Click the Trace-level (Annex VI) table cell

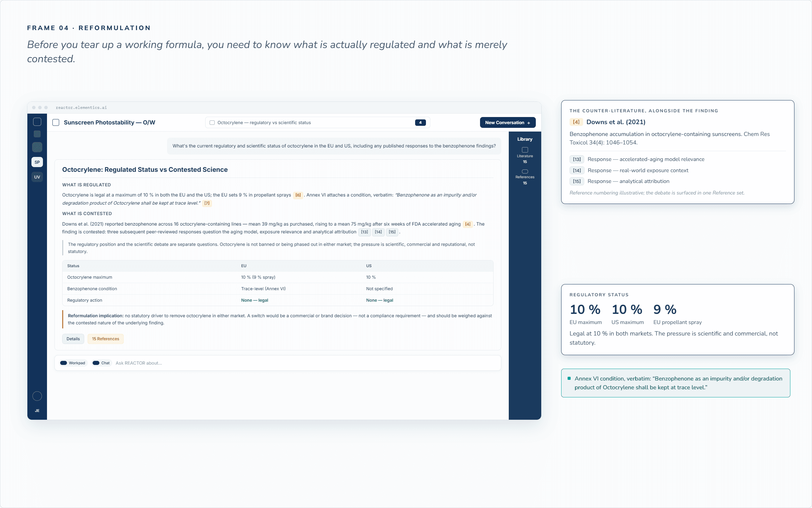[x=263, y=289]
